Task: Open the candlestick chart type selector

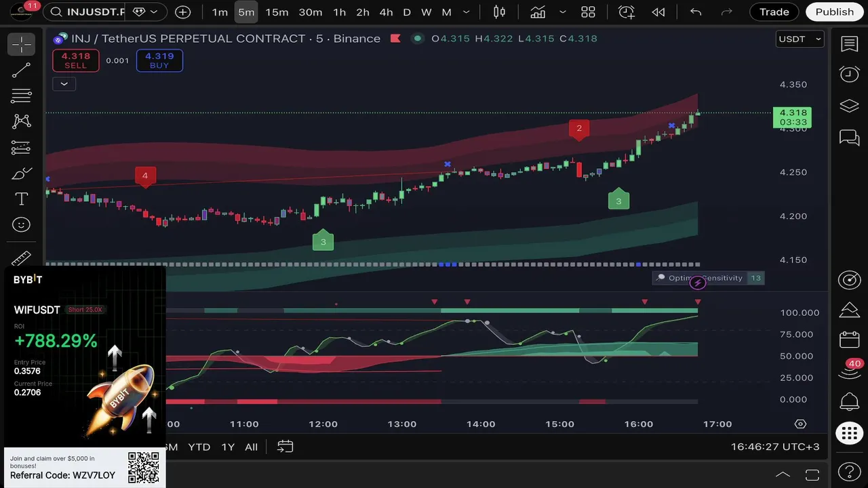Action: [500, 12]
